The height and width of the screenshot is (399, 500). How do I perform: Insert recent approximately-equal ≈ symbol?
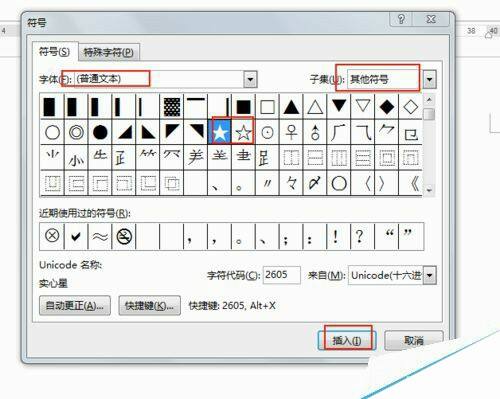tap(100, 236)
